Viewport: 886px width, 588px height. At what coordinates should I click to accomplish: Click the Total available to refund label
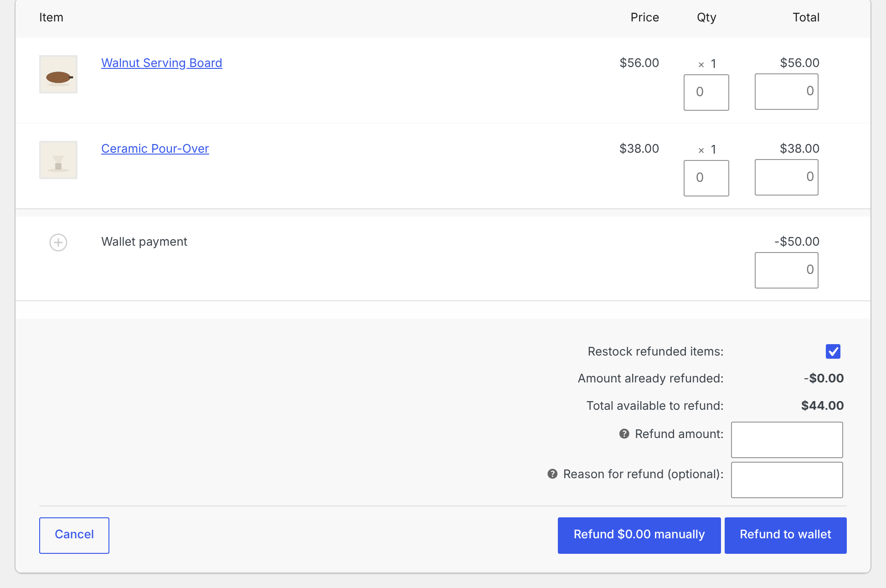pos(655,406)
